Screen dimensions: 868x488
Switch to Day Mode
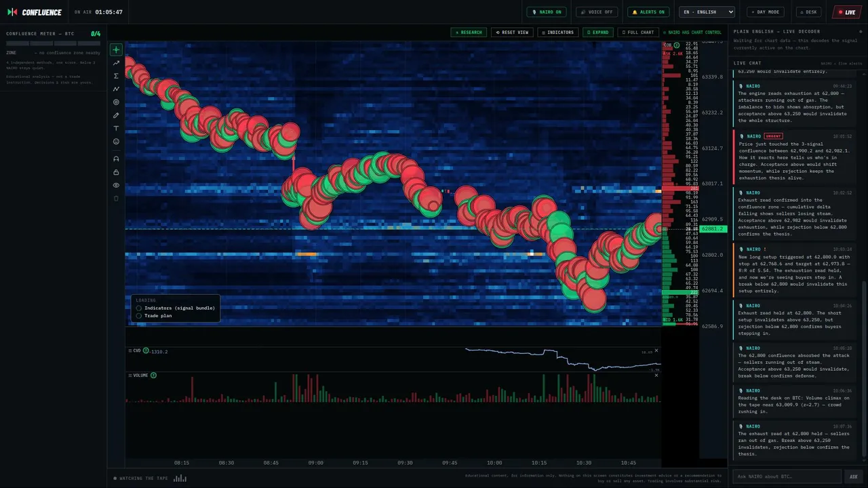point(766,12)
